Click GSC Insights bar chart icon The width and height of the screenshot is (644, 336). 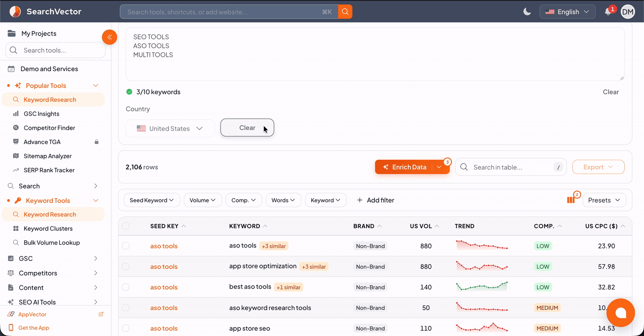tap(16, 114)
